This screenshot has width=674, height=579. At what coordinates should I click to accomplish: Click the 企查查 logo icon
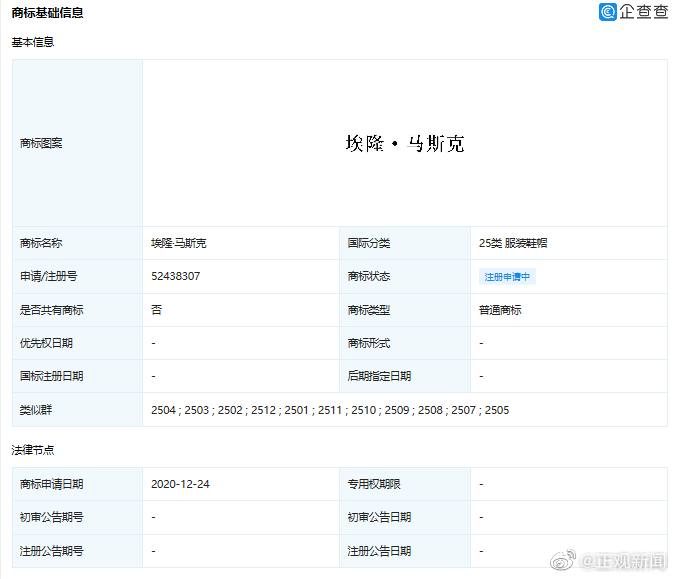608,12
